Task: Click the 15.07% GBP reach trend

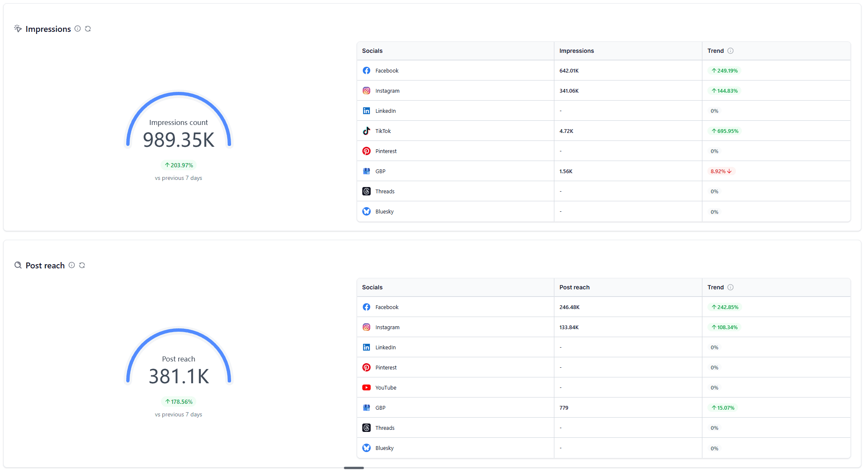Action: pos(723,408)
